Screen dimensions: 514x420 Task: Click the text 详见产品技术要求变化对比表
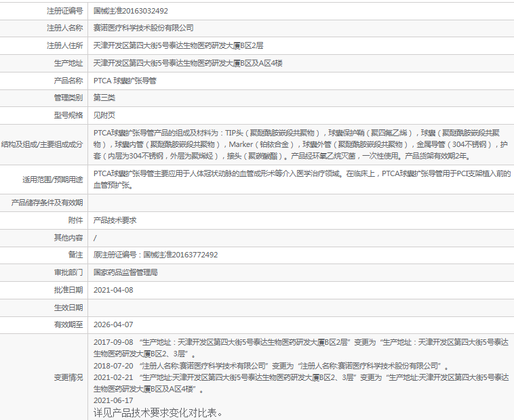(158, 413)
